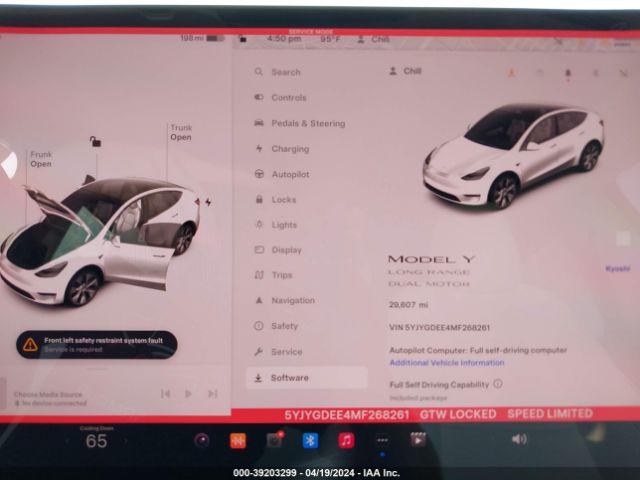Tap the Chill driver profile in the settings header
Image resolution: width=640 pixels, height=480 pixels.
[x=405, y=71]
